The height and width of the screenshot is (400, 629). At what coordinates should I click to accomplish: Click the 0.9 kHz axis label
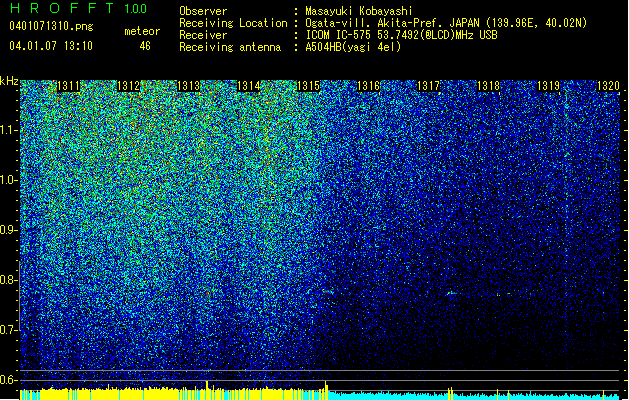click(9, 230)
